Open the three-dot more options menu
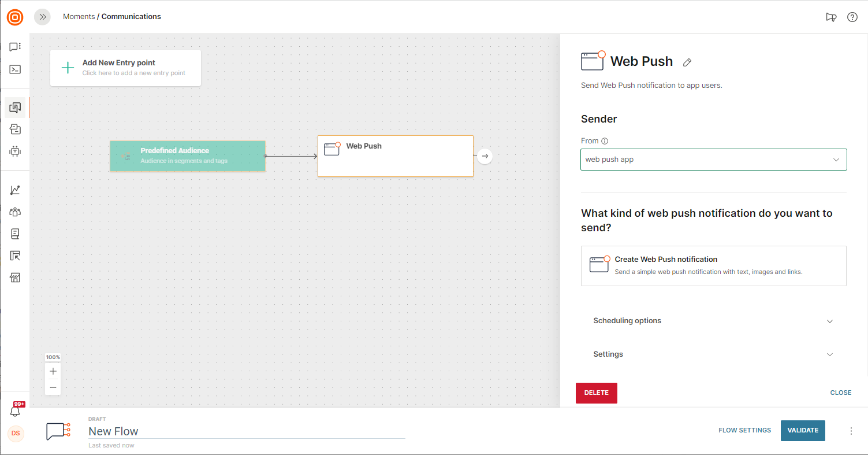This screenshot has height=455, width=868. 851,431
